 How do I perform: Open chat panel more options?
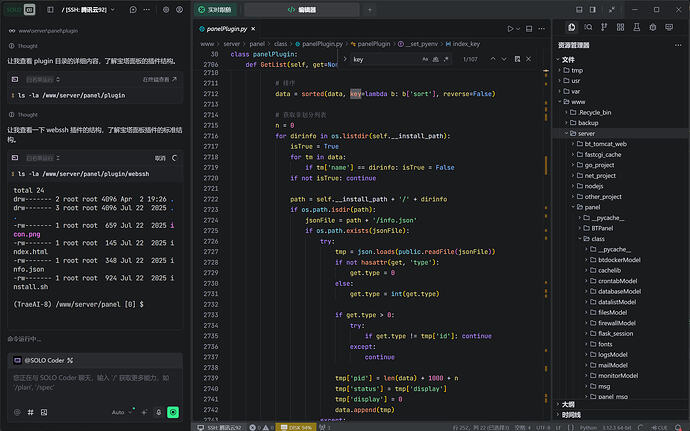click(147, 9)
